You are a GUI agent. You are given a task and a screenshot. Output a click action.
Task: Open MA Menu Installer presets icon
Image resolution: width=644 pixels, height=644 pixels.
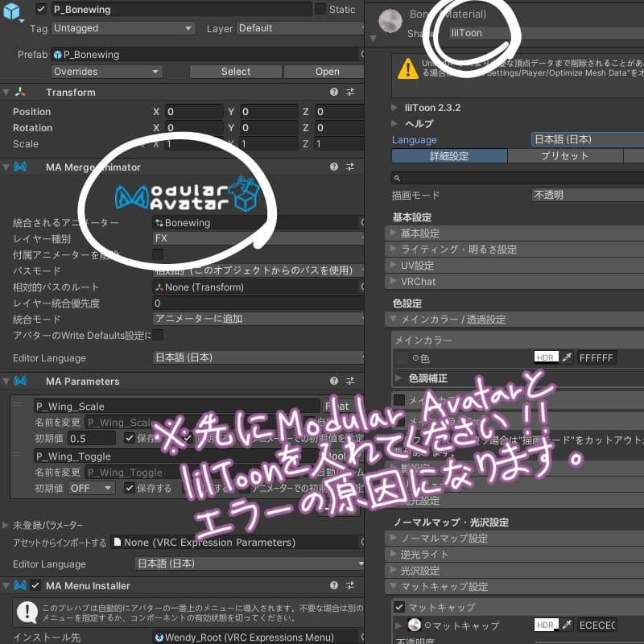[x=350, y=585]
